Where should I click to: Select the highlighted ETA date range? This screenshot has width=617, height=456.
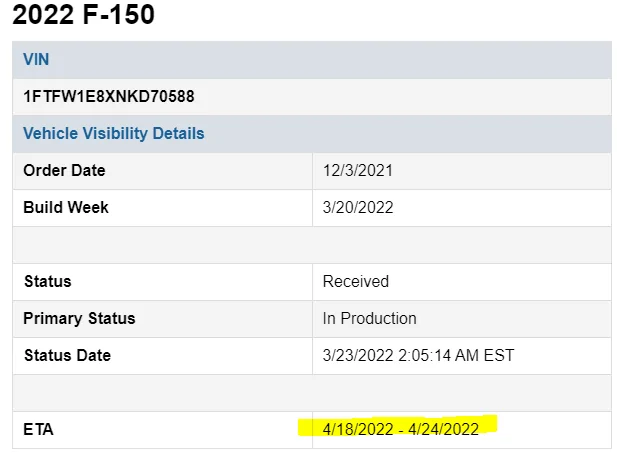(400, 429)
